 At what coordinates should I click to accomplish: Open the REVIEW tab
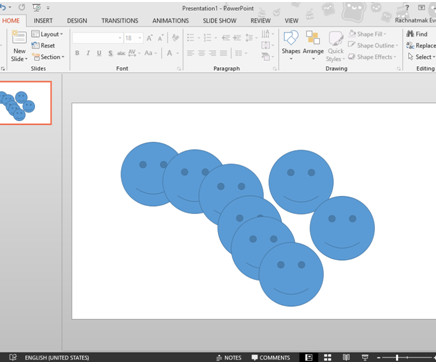click(260, 21)
